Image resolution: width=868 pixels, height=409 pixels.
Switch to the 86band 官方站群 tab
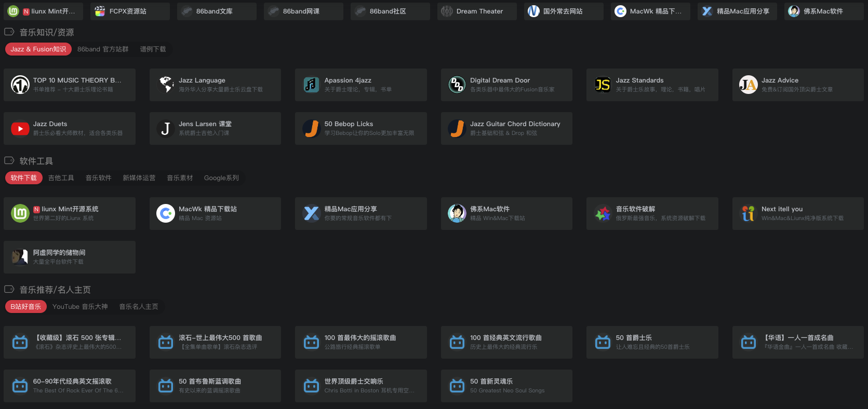click(x=103, y=49)
